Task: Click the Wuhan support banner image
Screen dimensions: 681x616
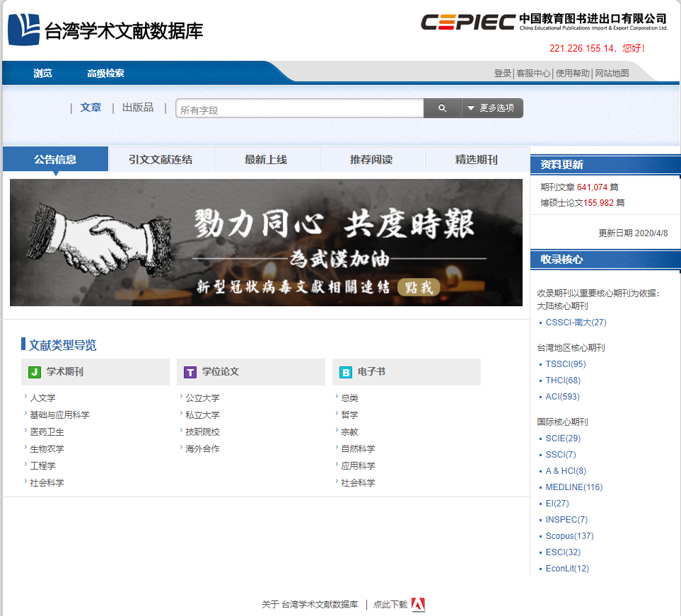Action: point(266,243)
